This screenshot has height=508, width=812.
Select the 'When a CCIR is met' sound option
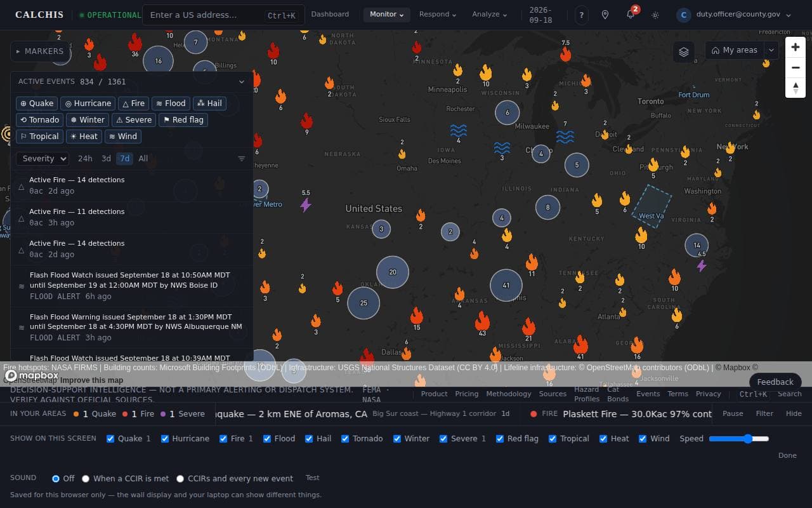pyautogui.click(x=86, y=479)
